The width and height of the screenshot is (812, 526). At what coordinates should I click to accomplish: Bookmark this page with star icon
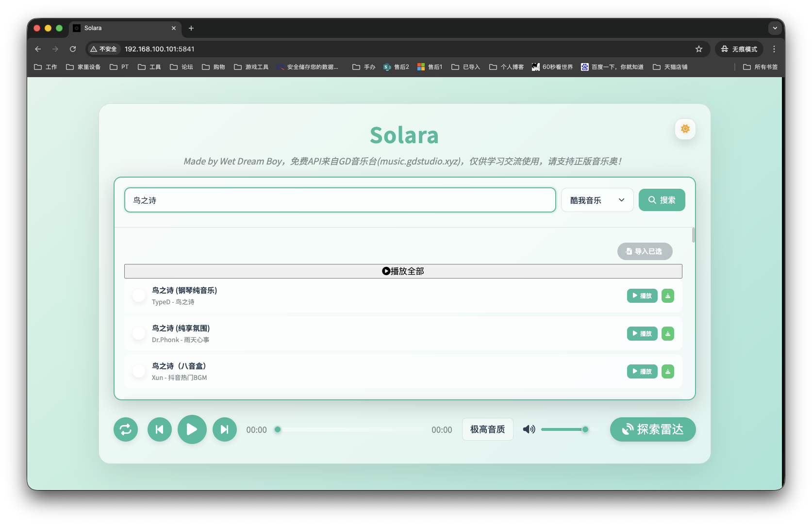(x=698, y=49)
